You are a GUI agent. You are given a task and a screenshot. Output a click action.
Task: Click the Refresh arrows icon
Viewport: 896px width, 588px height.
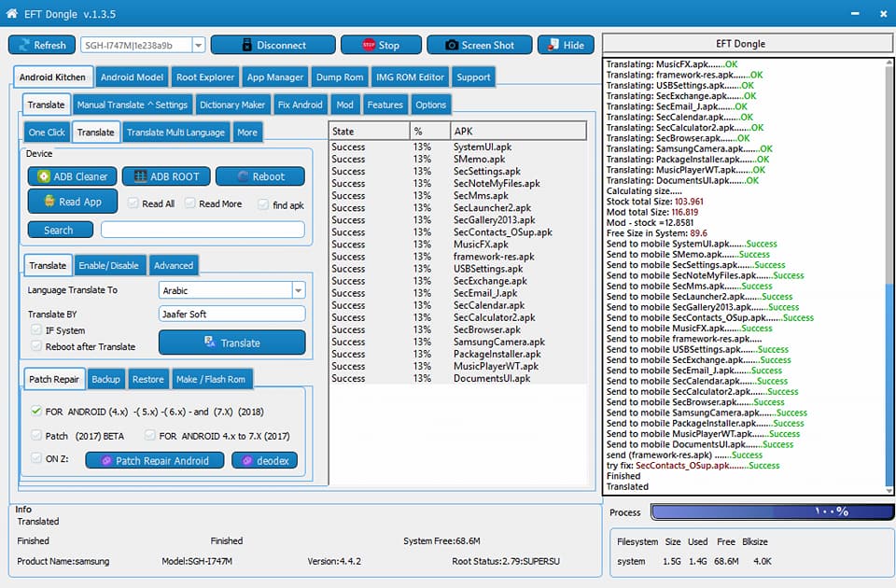24,45
